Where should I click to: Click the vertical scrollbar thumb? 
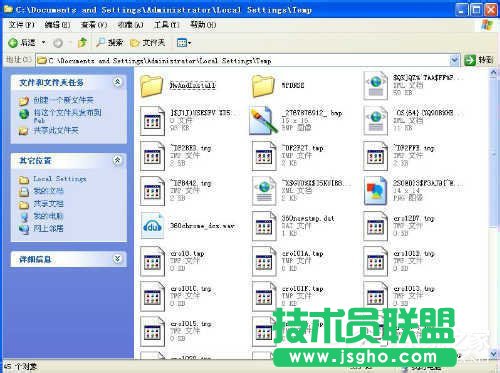(x=493, y=152)
